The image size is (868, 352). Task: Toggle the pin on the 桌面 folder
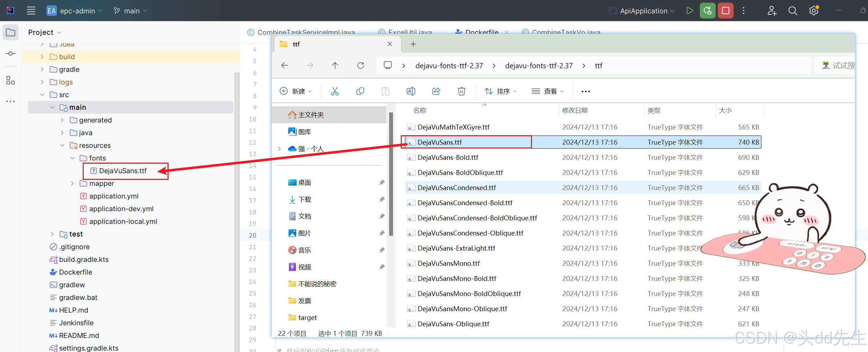(x=382, y=182)
